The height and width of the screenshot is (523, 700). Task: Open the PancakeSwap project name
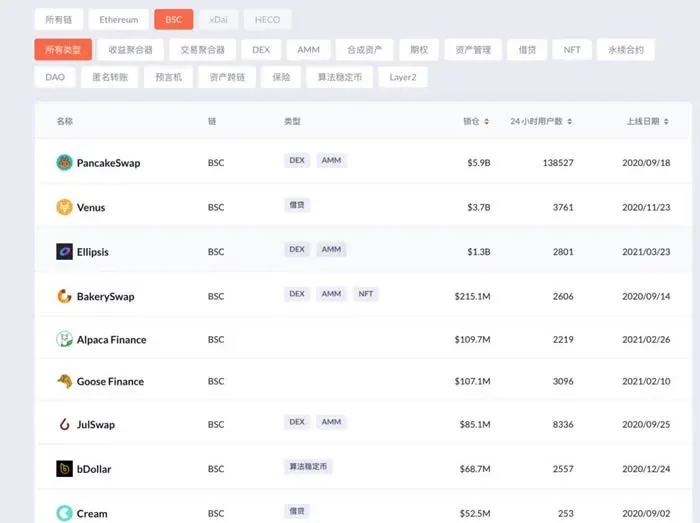108,163
